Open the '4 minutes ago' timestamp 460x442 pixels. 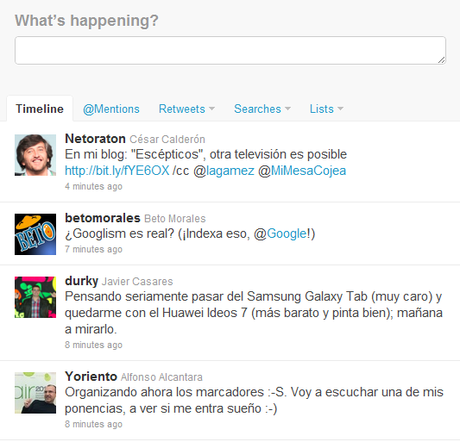click(x=94, y=186)
